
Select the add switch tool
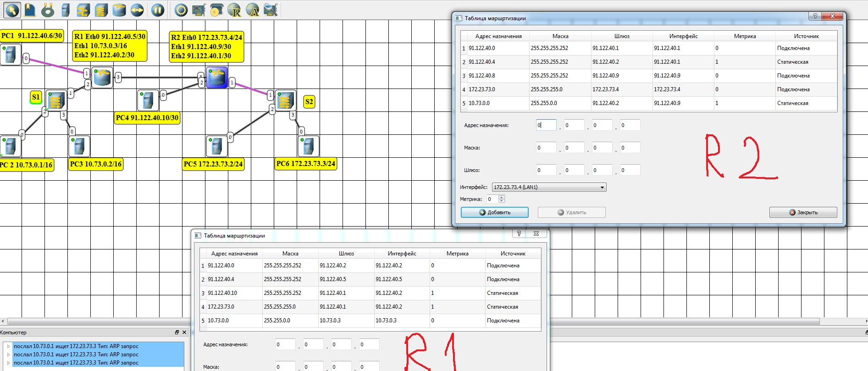pyautogui.click(x=101, y=10)
